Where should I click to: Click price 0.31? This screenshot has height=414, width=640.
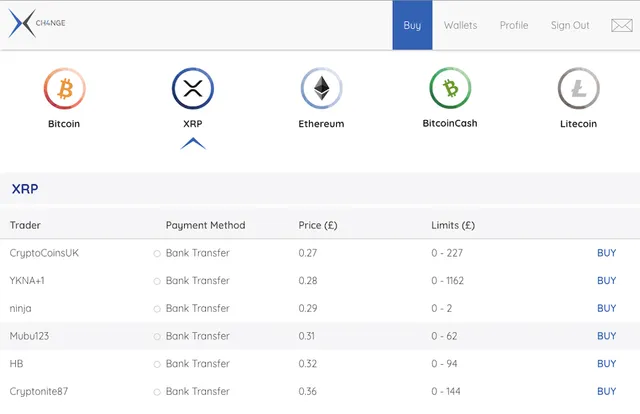[x=307, y=336]
